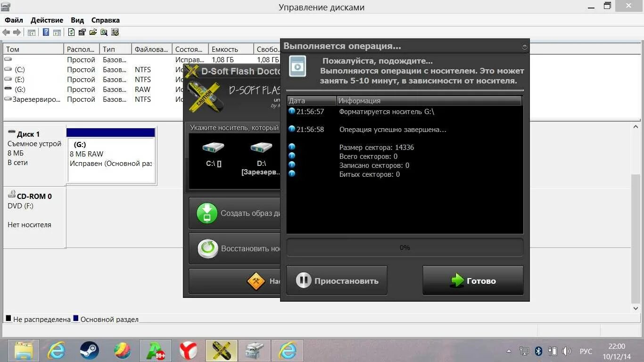Switch input language via РУС indicator

tap(586, 352)
